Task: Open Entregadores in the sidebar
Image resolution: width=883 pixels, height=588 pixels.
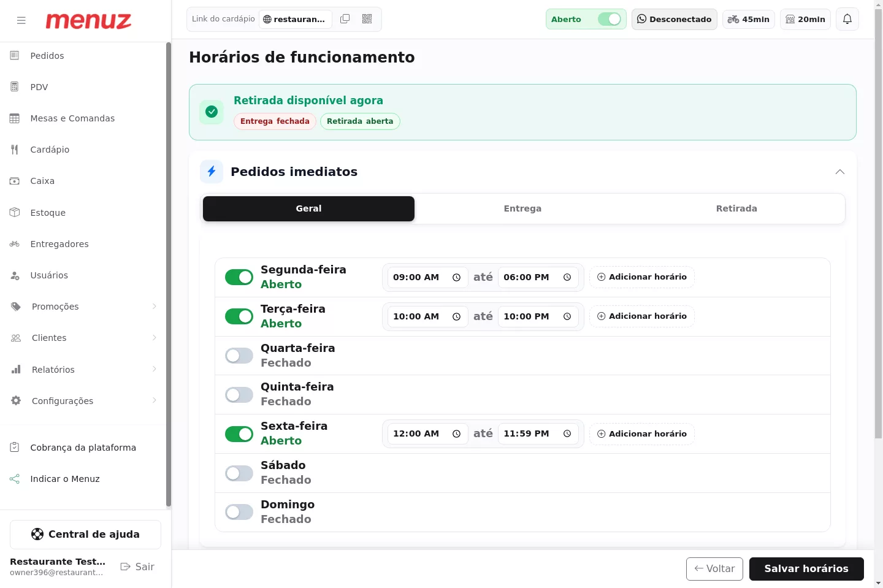Action: click(83, 244)
